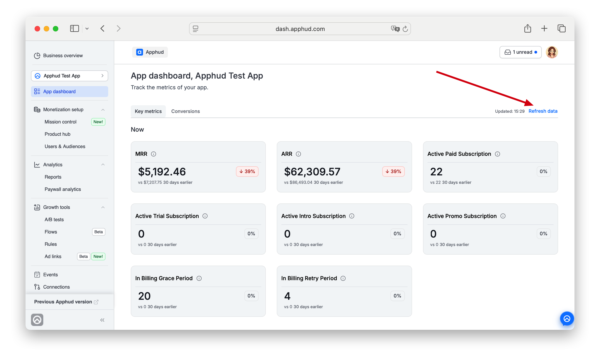The height and width of the screenshot is (364, 600).
Task: Click info icon for In Billing Grace Period
Action: [x=199, y=278]
